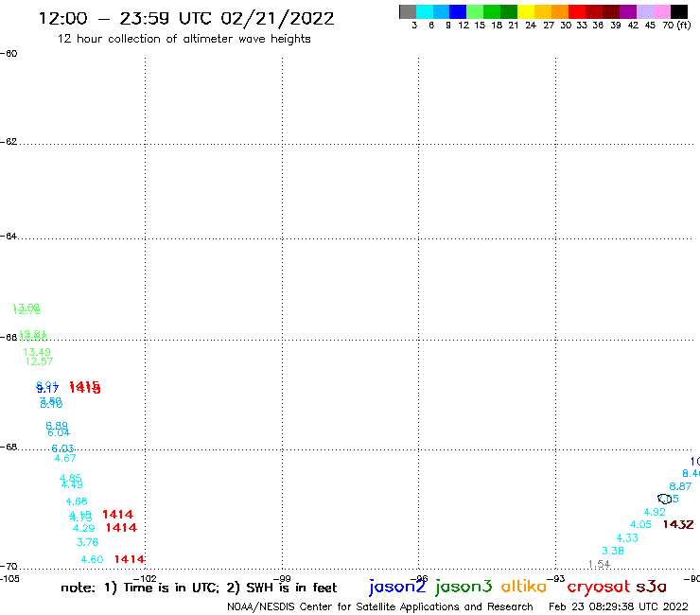Click the 'jason2' satellite label
The height and width of the screenshot is (615, 700).
(397, 587)
